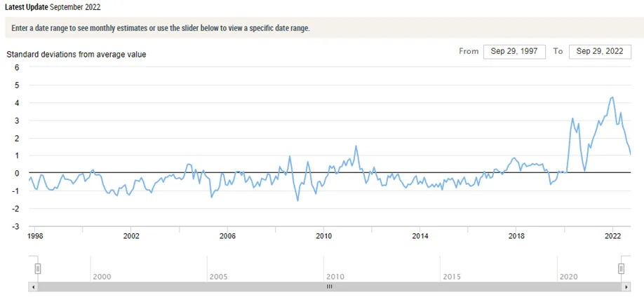The image size is (644, 297).
Task: Click the 2020 label on range timeline
Action: pos(568,277)
